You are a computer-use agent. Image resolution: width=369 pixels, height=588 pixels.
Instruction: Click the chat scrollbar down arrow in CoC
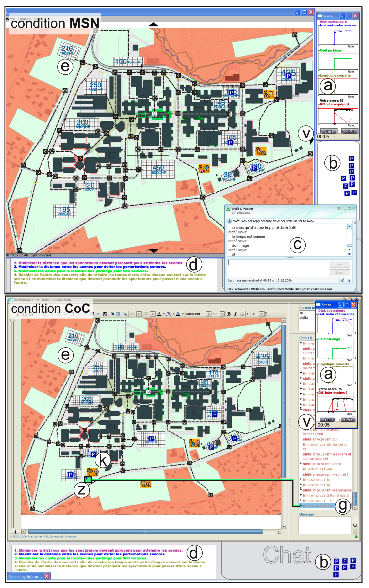click(355, 507)
